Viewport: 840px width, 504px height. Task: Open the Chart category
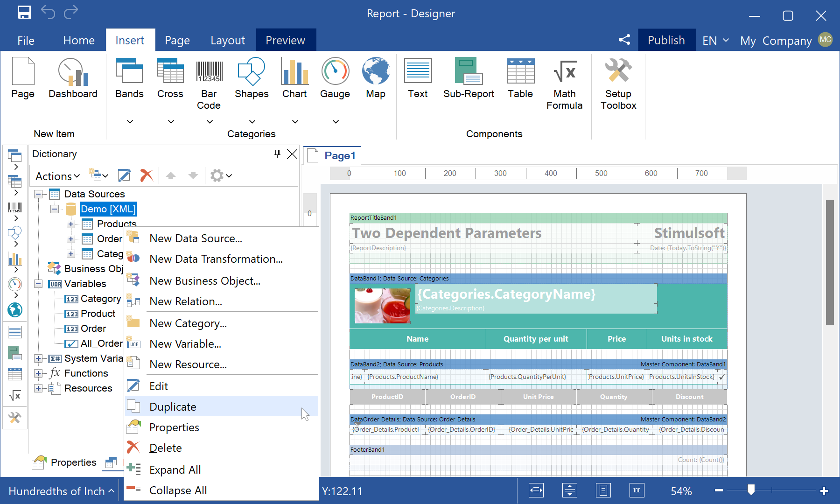(294, 91)
